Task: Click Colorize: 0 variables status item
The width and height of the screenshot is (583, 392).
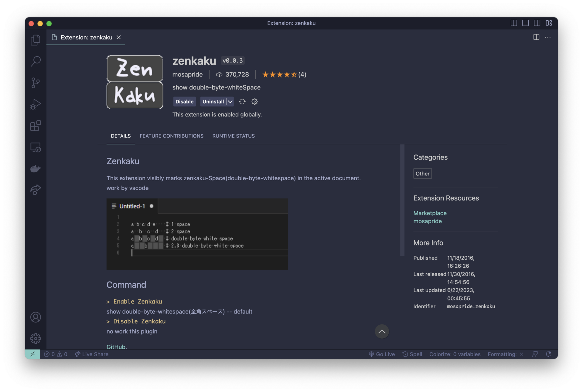Action: coord(455,354)
